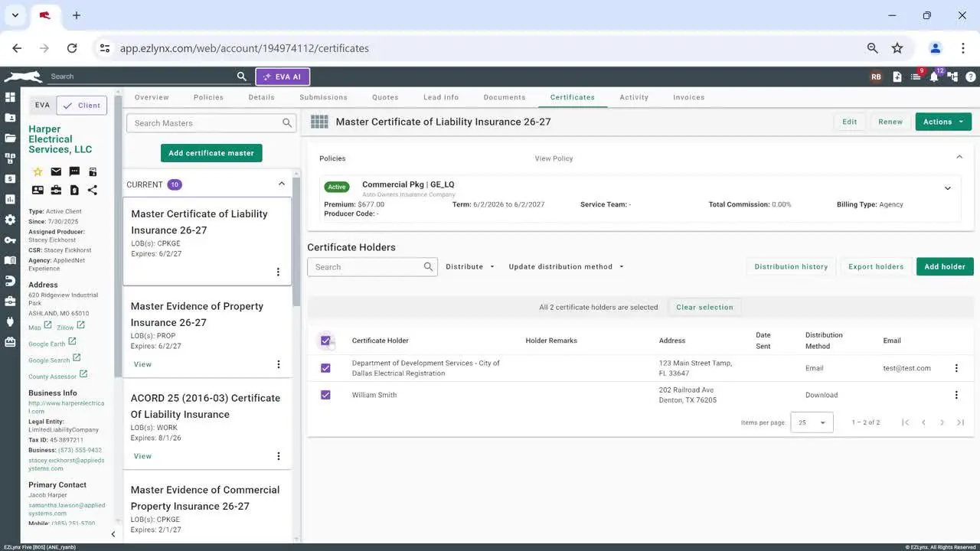This screenshot has height=551, width=980.
Task: Open three-dot menu for Master Certificate of Liability
Action: (x=278, y=272)
